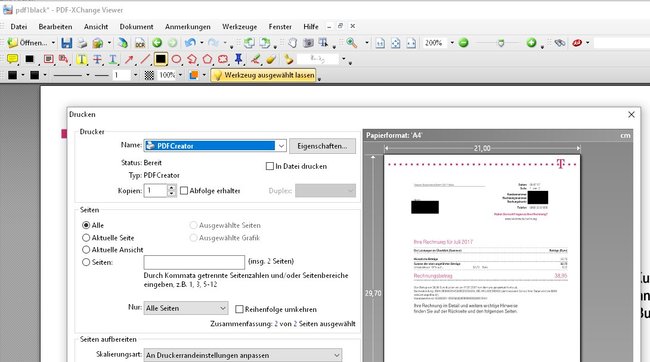Expand the line style dropdown
Viewport: 650px width, 362px height.
tap(88, 75)
